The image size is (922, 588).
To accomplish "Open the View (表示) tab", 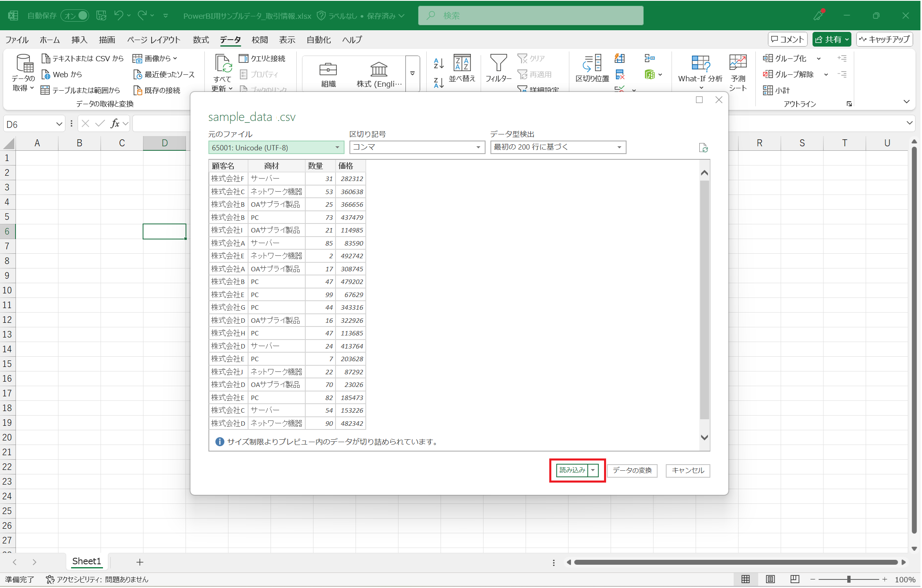I will tap(287, 40).
